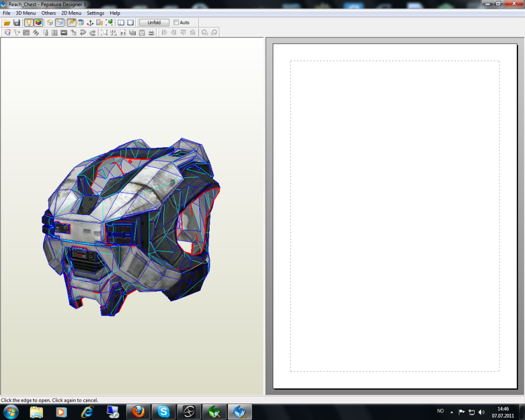Open the Others menu
Viewport: 525px width, 420px height.
pyautogui.click(x=49, y=13)
